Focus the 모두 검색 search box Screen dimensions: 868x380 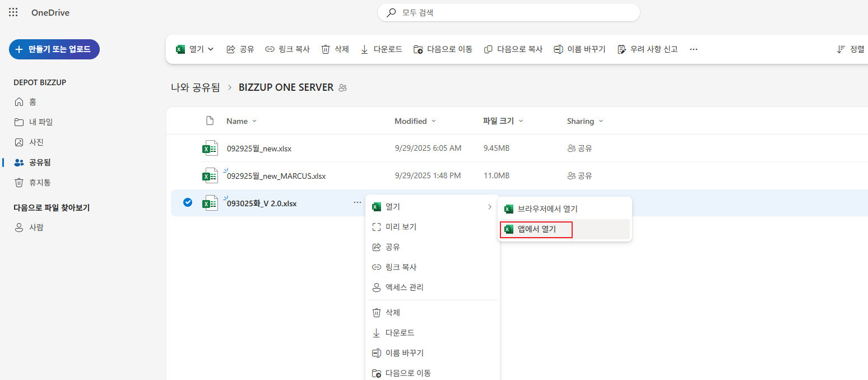(509, 12)
